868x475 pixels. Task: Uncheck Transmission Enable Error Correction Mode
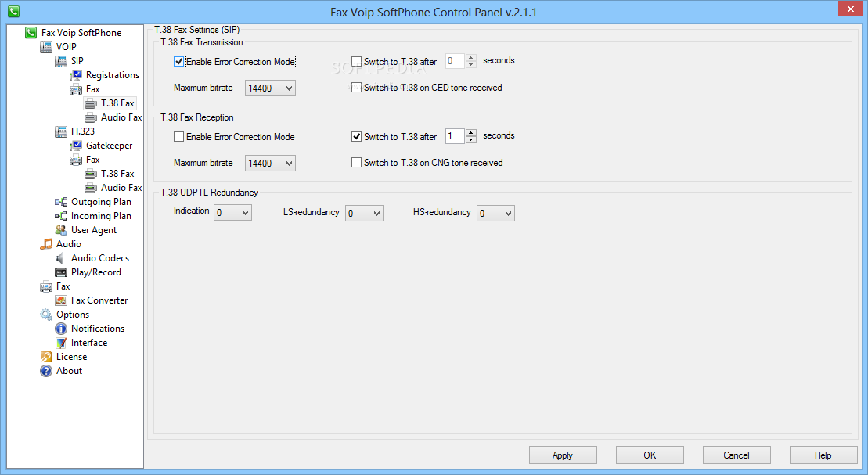(178, 62)
